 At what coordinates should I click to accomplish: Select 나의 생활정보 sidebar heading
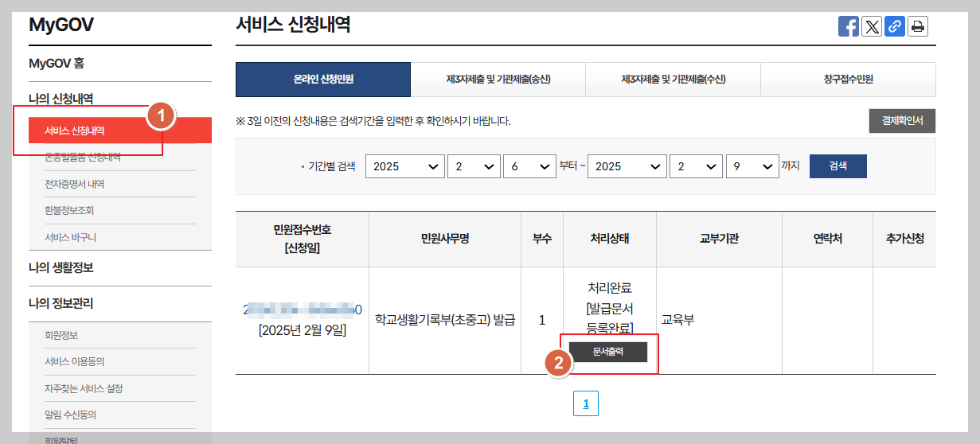pyautogui.click(x=61, y=267)
